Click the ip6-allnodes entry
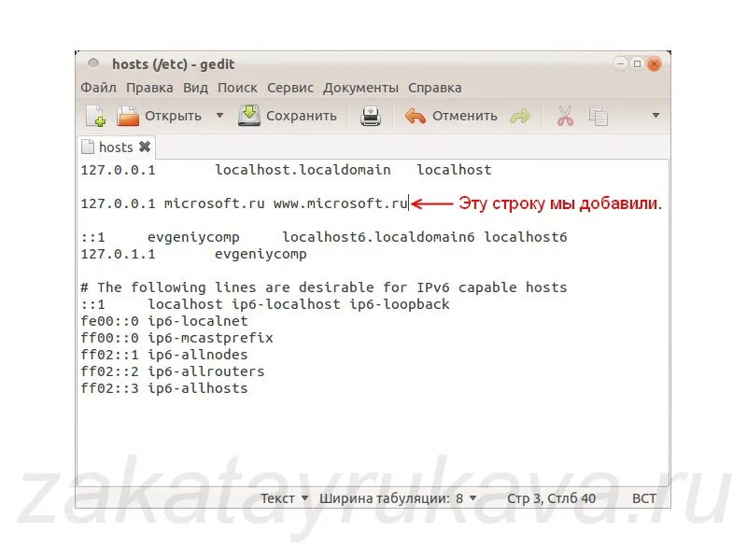Image resolution: width=747 pixels, height=560 pixels. [x=198, y=355]
